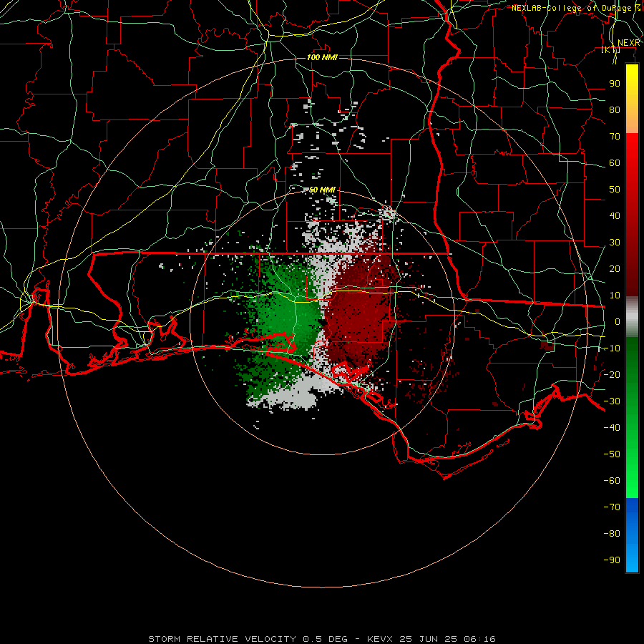Screen dimensions: 644x644
Task: Click the positive 10 scale value
Action: (615, 296)
